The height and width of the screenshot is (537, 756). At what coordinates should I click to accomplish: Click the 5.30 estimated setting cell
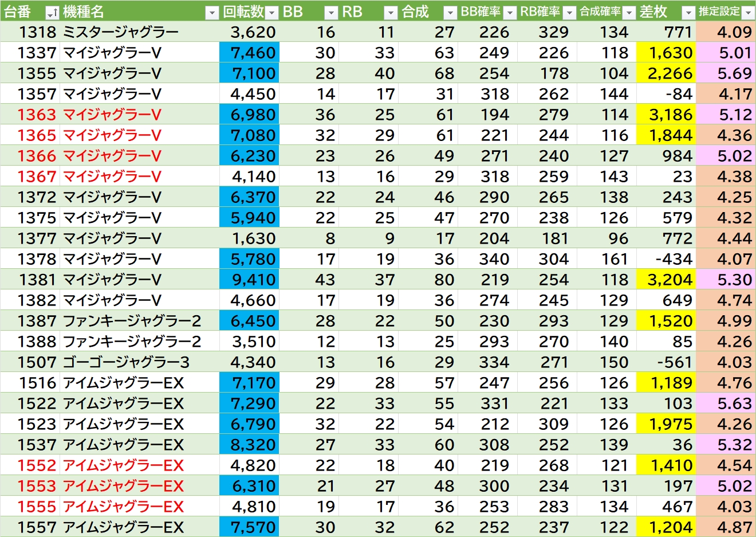[726, 280]
